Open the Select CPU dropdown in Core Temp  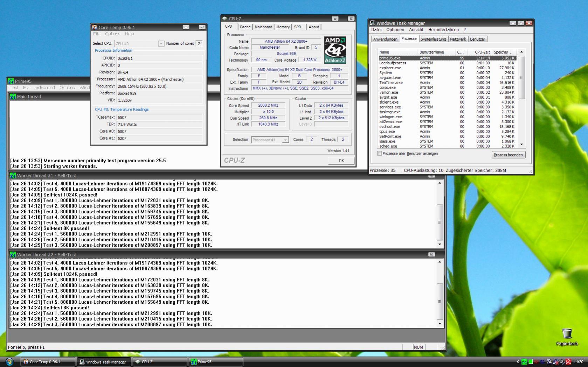(161, 44)
